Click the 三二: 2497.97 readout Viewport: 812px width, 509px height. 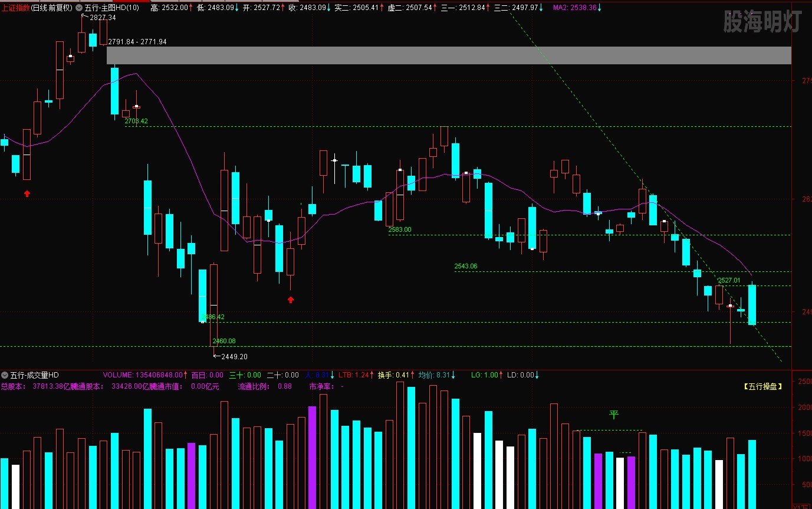519,8
